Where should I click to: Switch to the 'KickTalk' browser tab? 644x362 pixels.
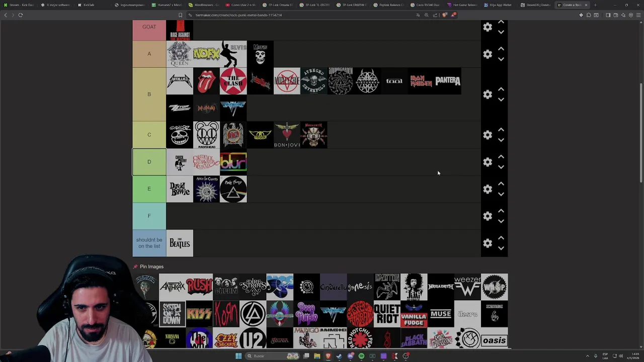[93, 5]
